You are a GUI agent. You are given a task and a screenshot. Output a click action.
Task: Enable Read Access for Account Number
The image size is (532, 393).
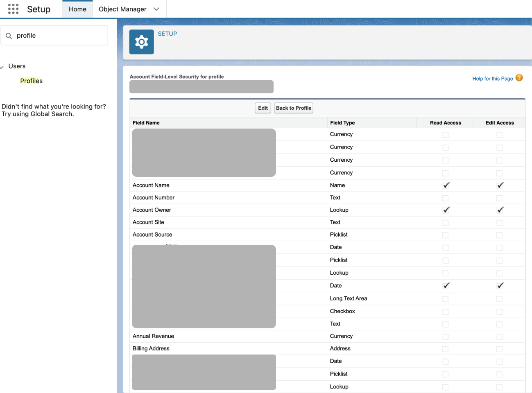click(x=446, y=198)
